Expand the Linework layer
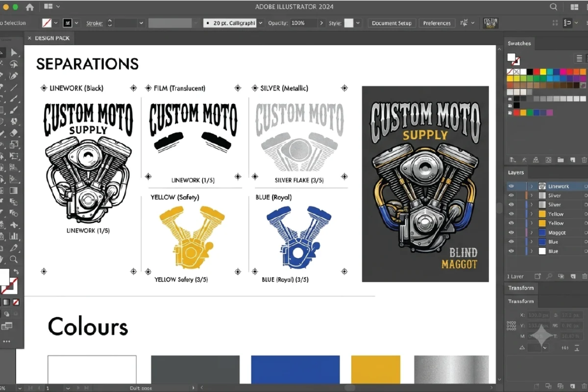588x392 pixels. 532,186
